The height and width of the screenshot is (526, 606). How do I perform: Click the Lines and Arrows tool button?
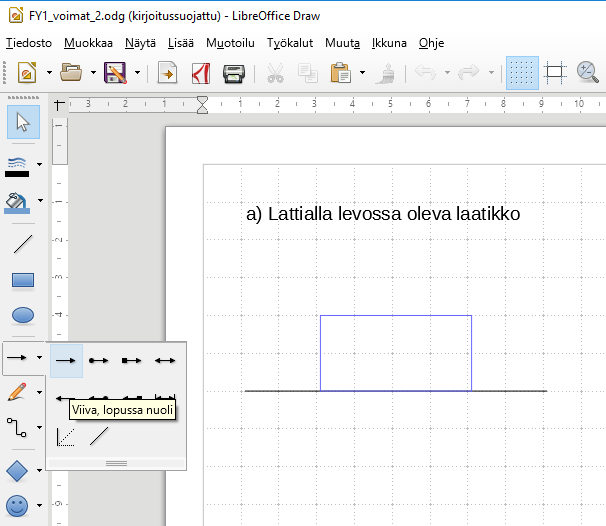pyautogui.click(x=17, y=357)
